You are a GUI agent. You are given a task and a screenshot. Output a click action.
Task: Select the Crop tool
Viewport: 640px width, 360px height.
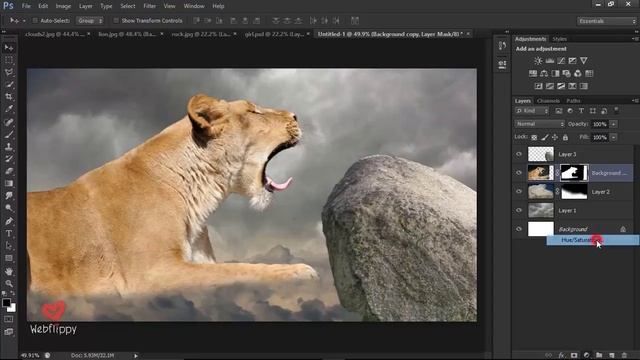[x=9, y=97]
